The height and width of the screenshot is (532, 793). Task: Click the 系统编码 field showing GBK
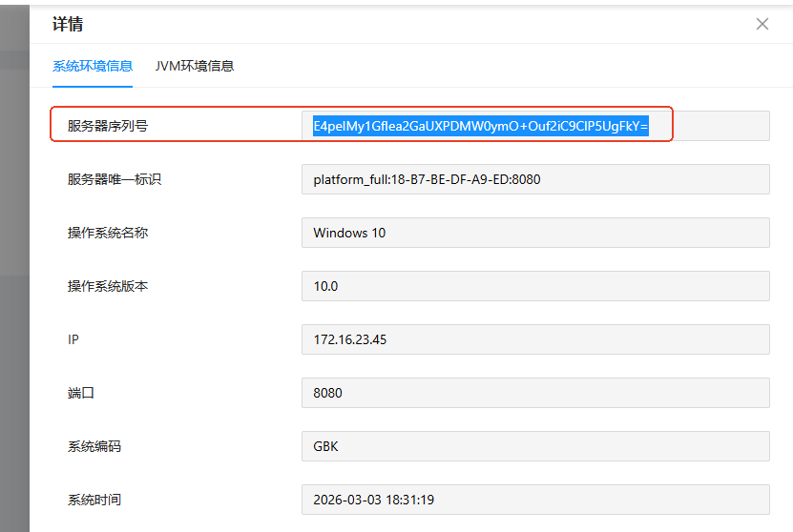click(x=534, y=446)
